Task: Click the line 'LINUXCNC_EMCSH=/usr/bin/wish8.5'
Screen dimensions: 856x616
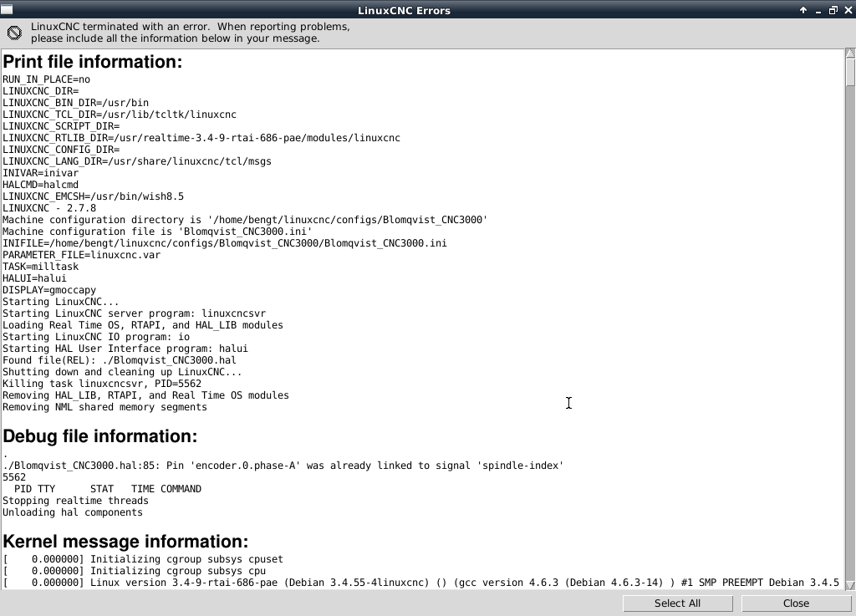Action: [93, 196]
